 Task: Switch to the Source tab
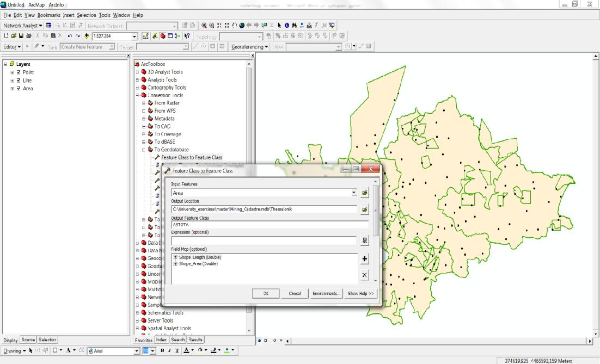28,340
